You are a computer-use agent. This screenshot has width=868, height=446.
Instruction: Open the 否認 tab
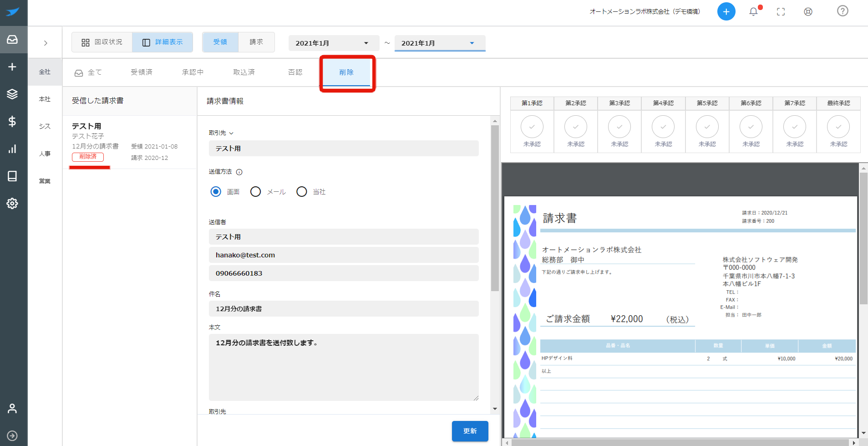[x=295, y=72]
